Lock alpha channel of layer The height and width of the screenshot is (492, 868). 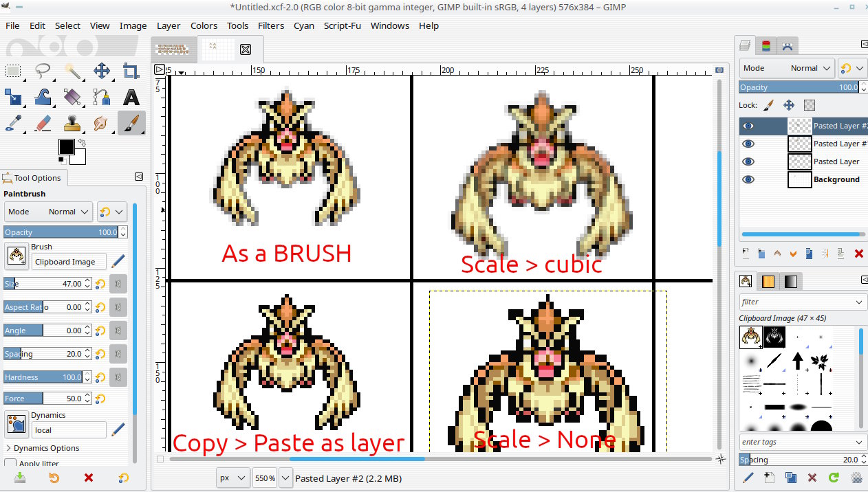pos(810,105)
